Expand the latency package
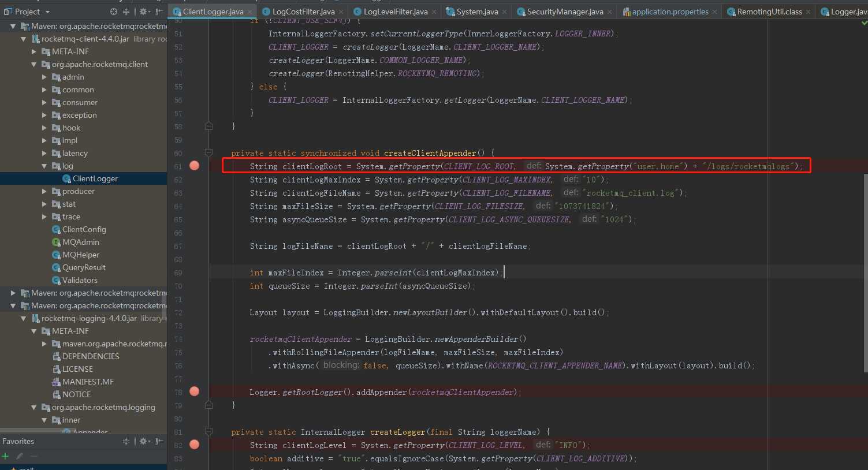Viewport: 868px width, 470px height. coord(44,153)
